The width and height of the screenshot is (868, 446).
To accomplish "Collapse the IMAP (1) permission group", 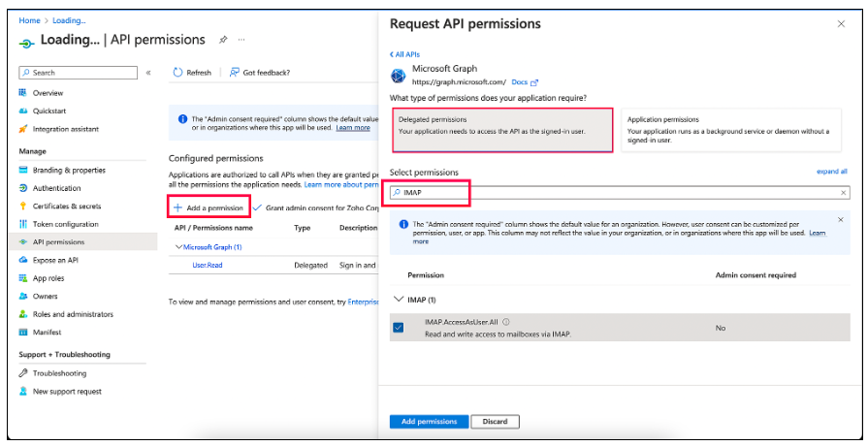I will point(398,300).
